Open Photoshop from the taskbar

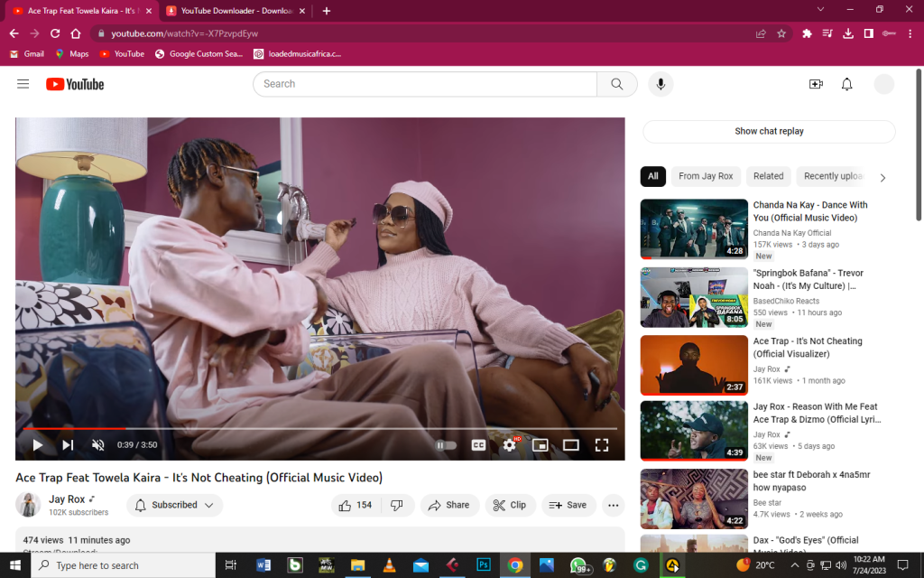coord(484,565)
